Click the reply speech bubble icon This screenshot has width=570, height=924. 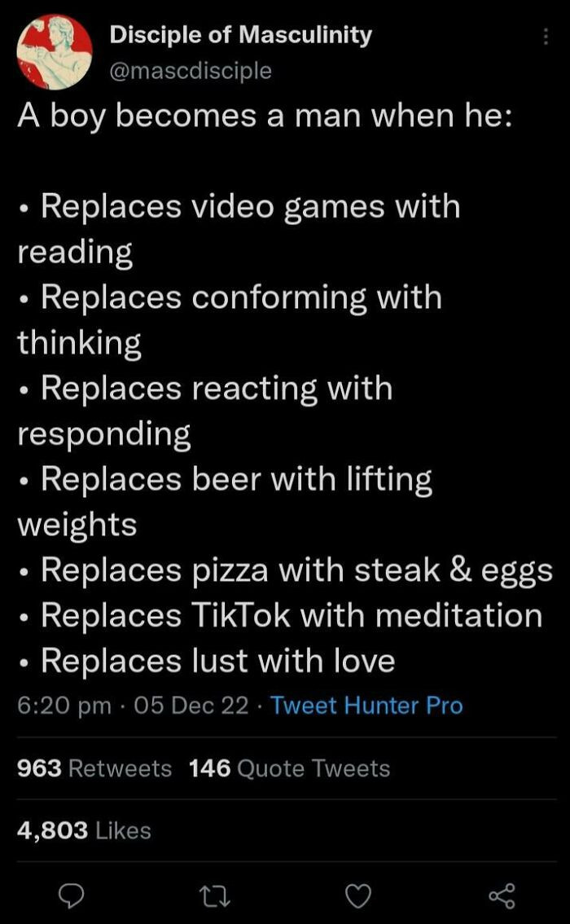point(72,895)
